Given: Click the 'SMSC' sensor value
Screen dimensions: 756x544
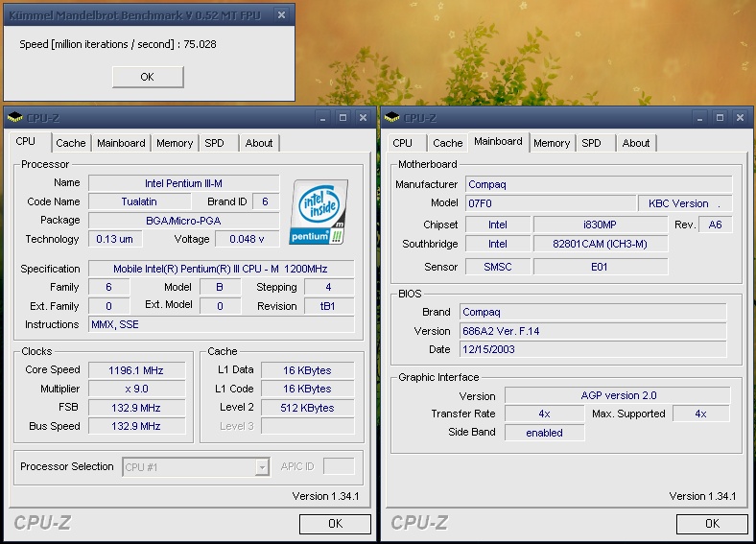Looking at the screenshot, I should click(x=498, y=267).
